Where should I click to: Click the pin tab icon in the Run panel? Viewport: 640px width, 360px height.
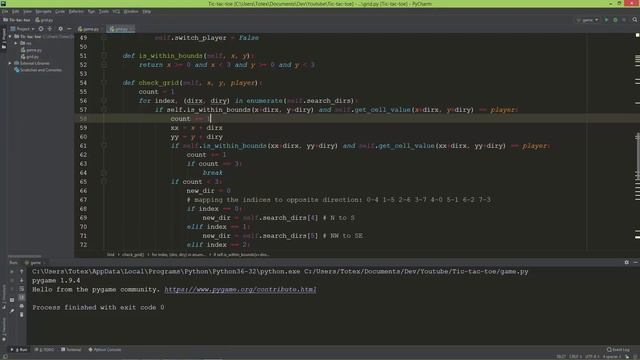coord(12,311)
